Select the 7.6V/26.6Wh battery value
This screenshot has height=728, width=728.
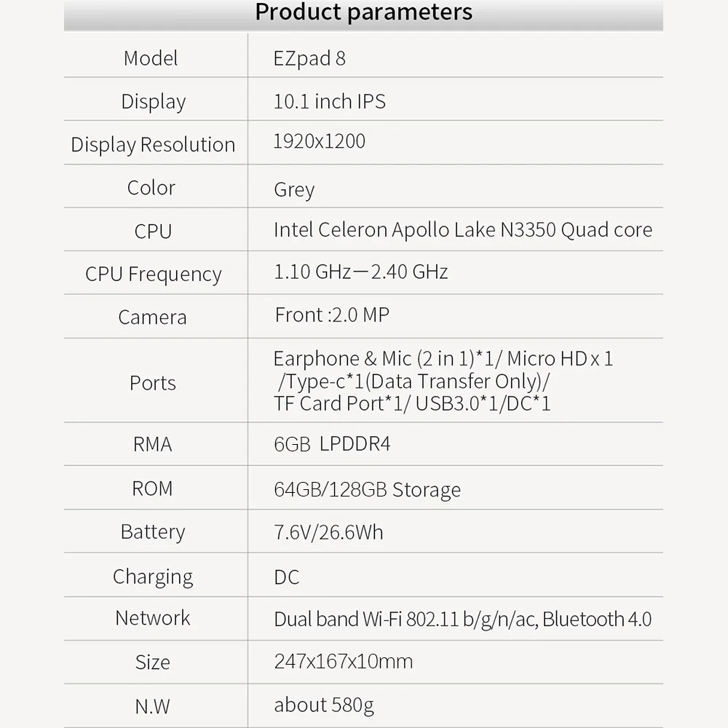click(329, 533)
